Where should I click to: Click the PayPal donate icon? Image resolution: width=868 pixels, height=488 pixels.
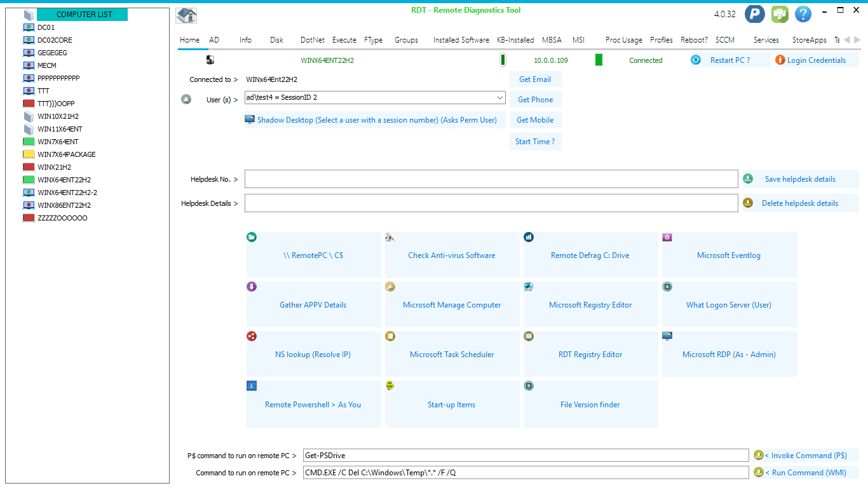[754, 14]
